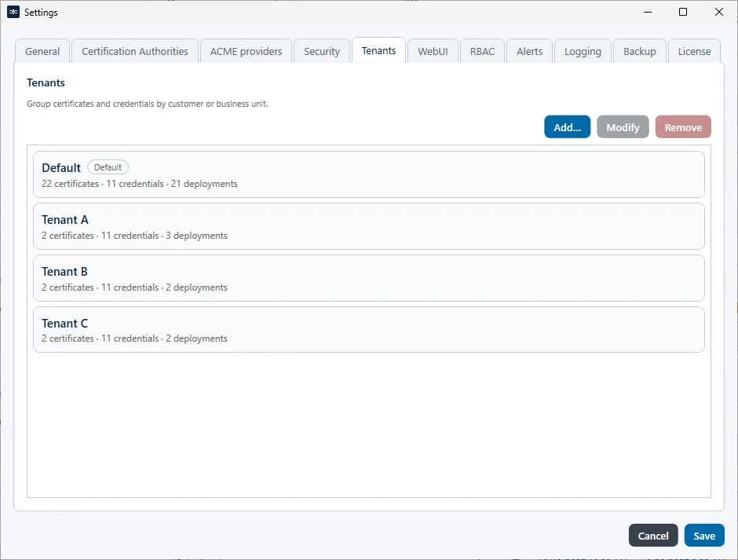Switch to the RBAC tab
This screenshot has height=560, width=738.
(482, 51)
